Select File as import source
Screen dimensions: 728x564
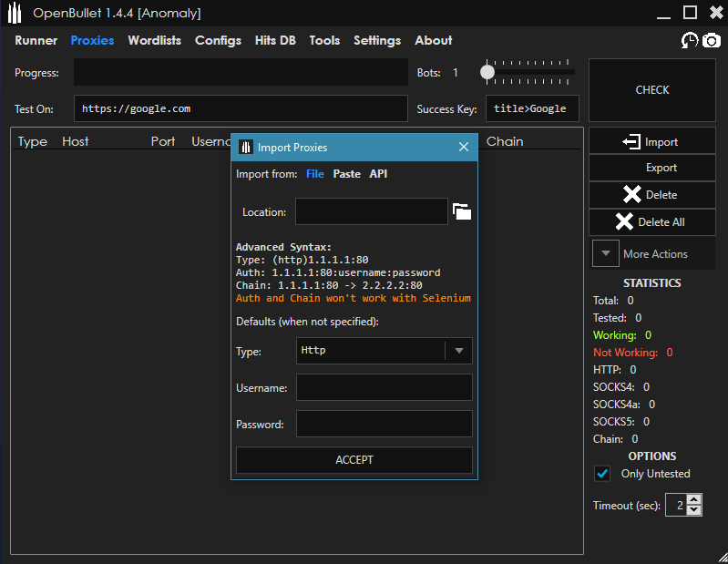point(314,174)
